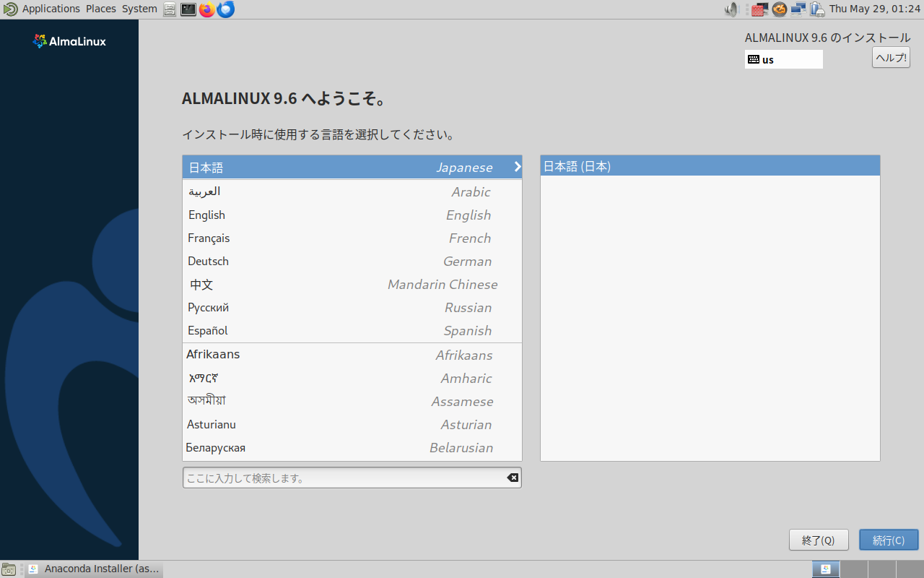Select the Français French language row

pos(352,238)
